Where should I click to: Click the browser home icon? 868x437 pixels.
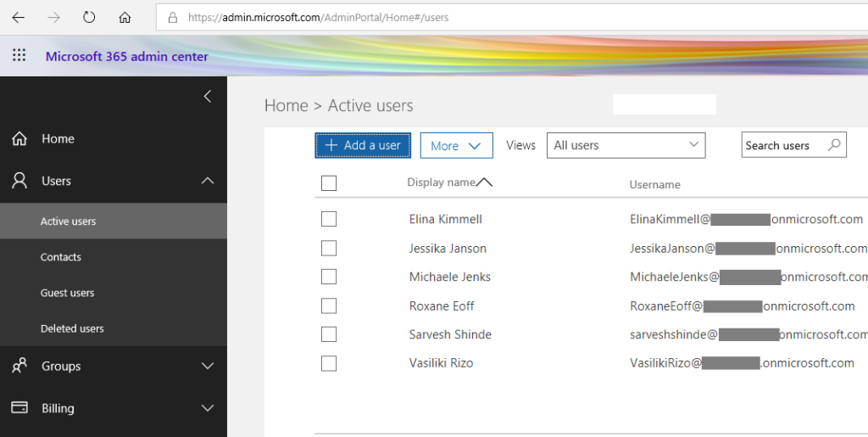(x=125, y=17)
